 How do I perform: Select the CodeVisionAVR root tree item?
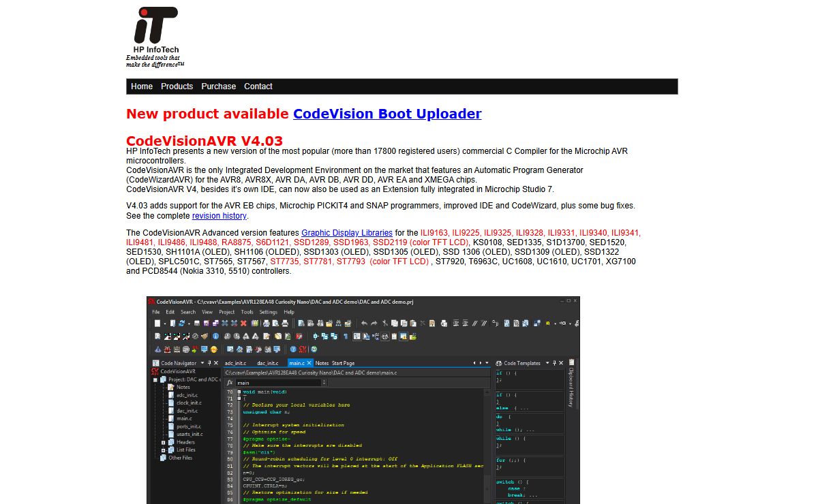point(177,371)
